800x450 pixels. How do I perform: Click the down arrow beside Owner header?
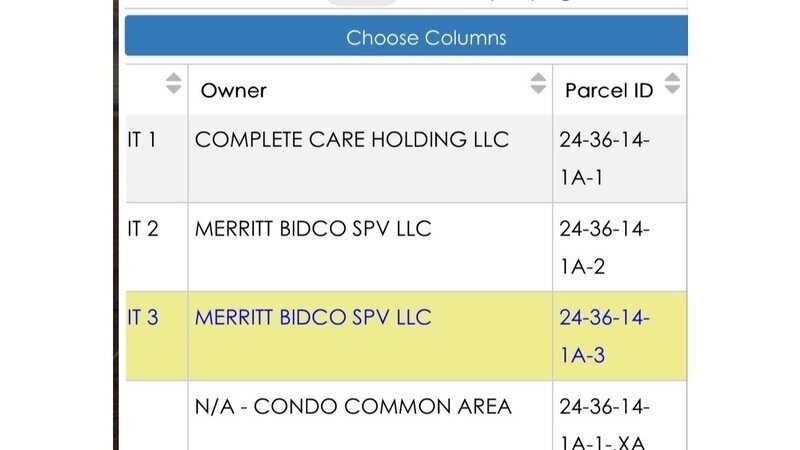539,89
